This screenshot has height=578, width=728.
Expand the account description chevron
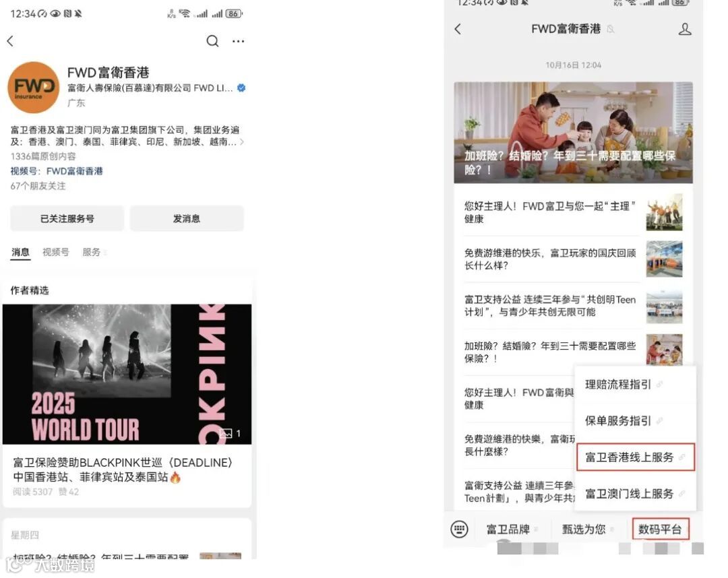pyautogui.click(x=242, y=142)
